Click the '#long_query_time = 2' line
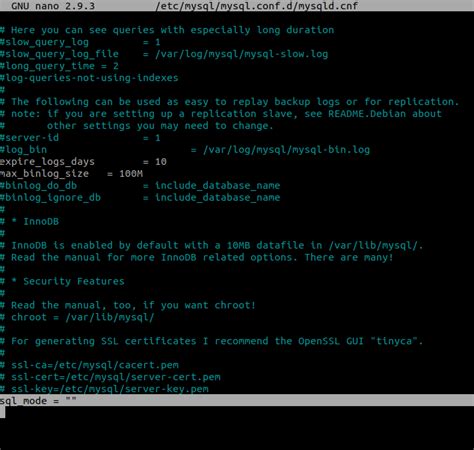The height and width of the screenshot is (450, 474). point(59,66)
